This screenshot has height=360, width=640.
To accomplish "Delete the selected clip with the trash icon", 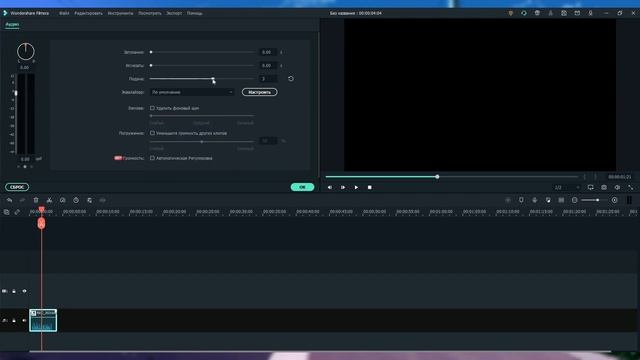I will point(36,200).
